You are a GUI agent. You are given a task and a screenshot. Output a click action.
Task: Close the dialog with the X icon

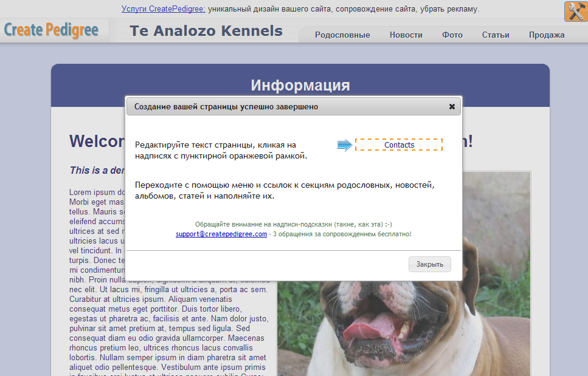coord(452,107)
